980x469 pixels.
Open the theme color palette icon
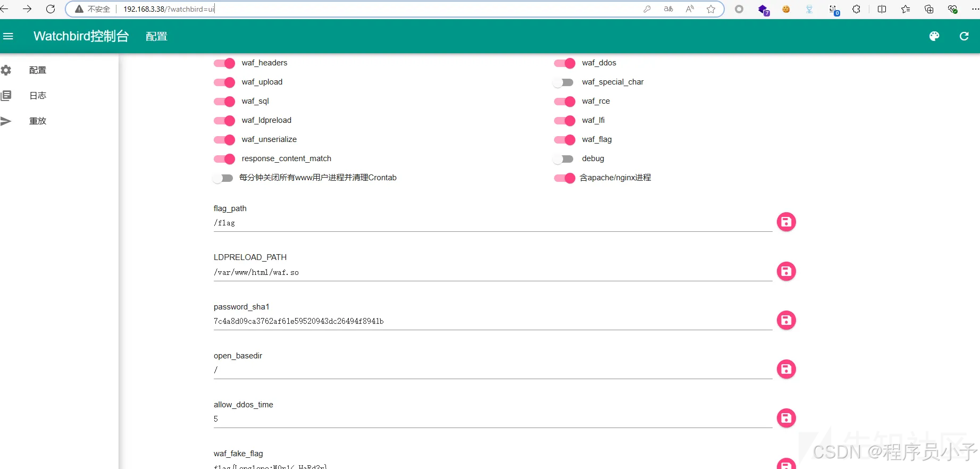point(934,36)
